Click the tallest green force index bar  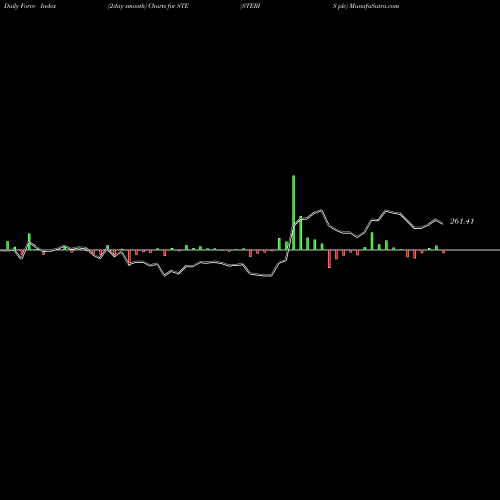point(293,213)
